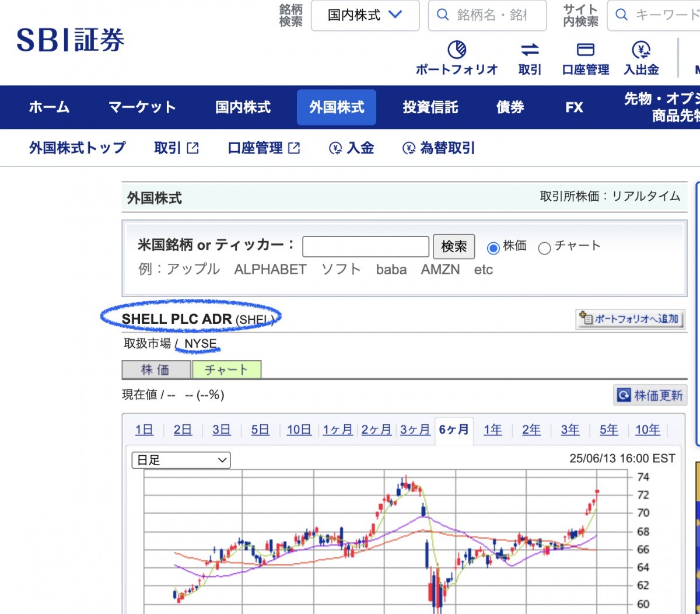Select the 2年 chart period

coord(531,430)
